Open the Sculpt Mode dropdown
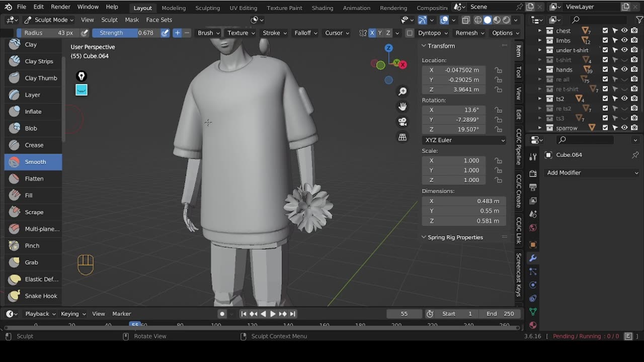Screen dimensions: 644x362 (48, 20)
